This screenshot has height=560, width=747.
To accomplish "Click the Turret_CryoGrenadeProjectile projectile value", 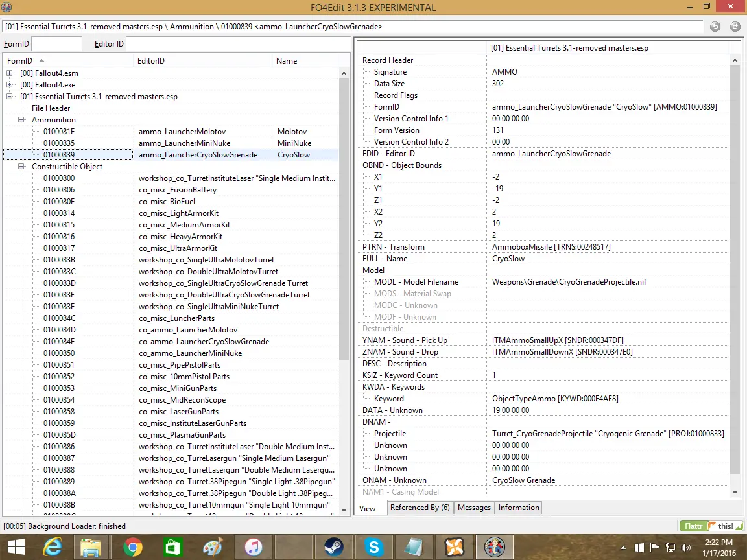I will click(608, 434).
